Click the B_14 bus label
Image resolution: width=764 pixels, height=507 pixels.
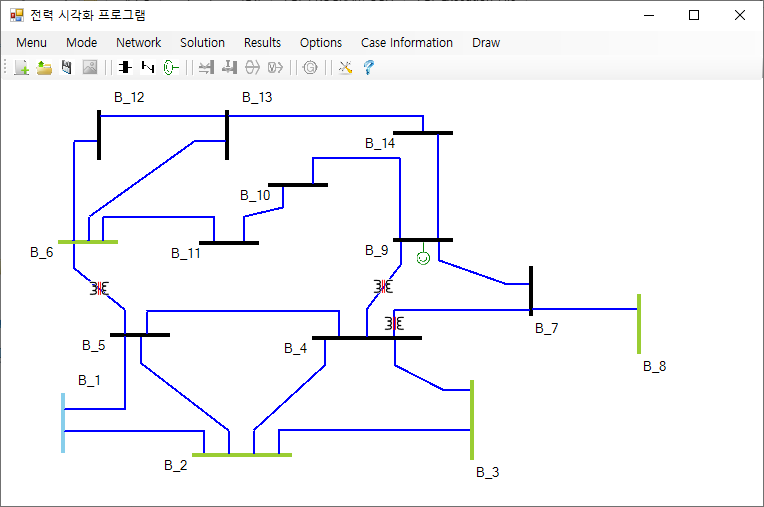(380, 143)
